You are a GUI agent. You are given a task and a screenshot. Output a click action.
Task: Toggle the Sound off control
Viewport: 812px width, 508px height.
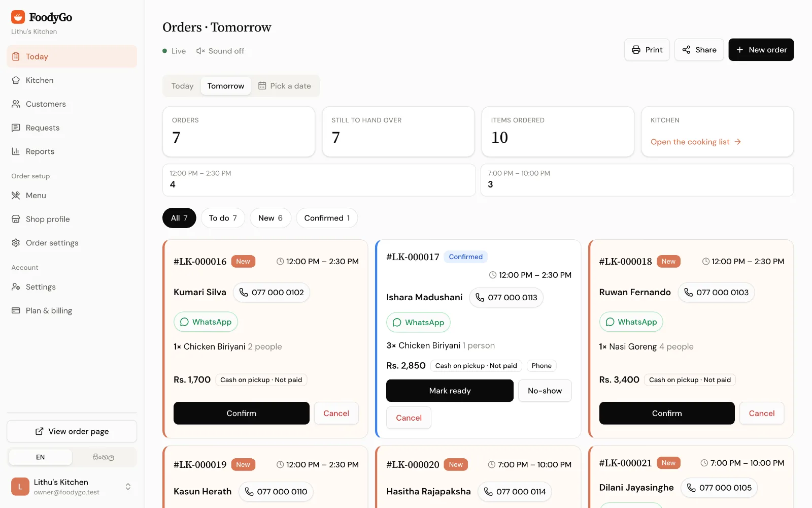click(x=220, y=51)
